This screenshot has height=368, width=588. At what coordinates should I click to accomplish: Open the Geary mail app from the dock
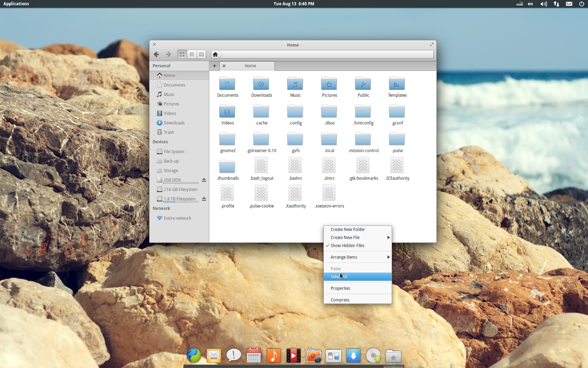pyautogui.click(x=214, y=355)
